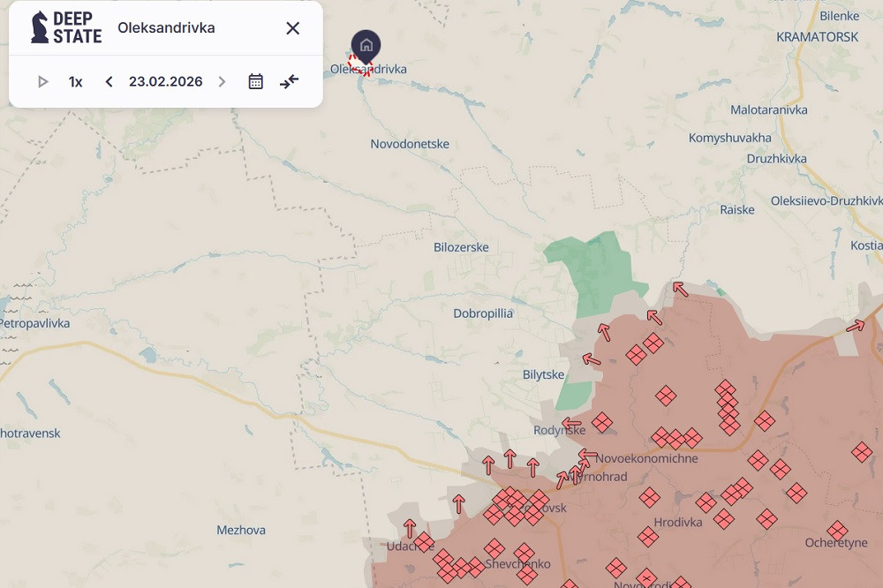Click the Kramatorsk city label

pos(817,37)
